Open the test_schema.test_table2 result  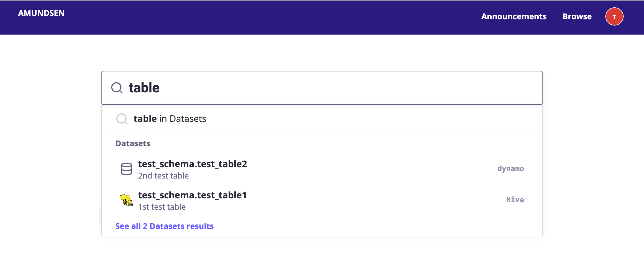(x=192, y=164)
